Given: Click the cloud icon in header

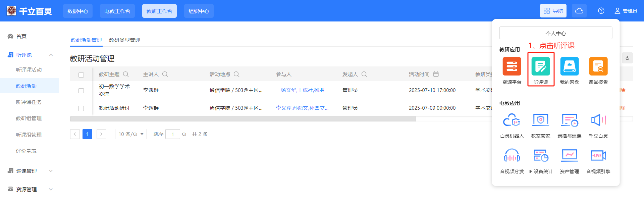Looking at the screenshot, I should click(x=579, y=11).
